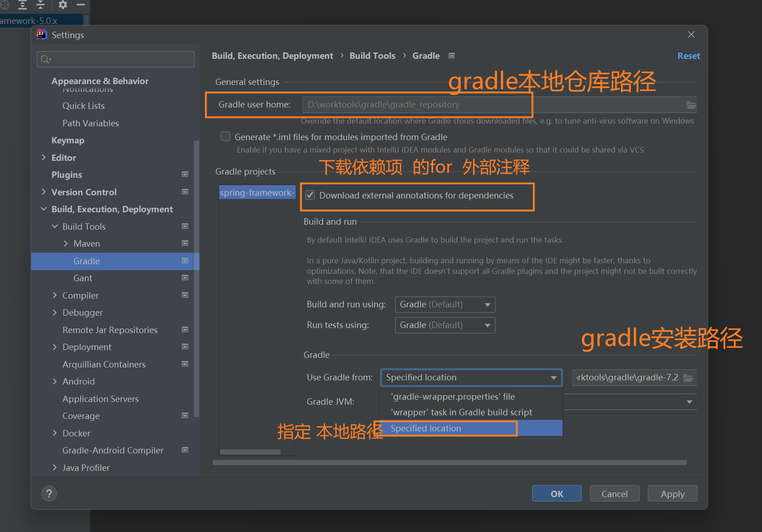
Task: Click the project-settings icon beside Plugins
Action: 185,175
